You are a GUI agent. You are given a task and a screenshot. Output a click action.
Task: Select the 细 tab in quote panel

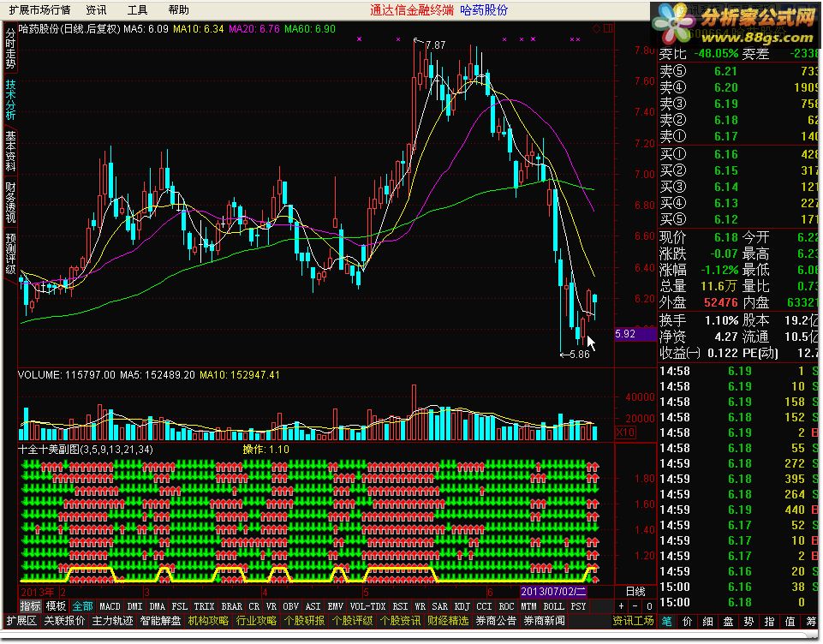pyautogui.click(x=707, y=622)
